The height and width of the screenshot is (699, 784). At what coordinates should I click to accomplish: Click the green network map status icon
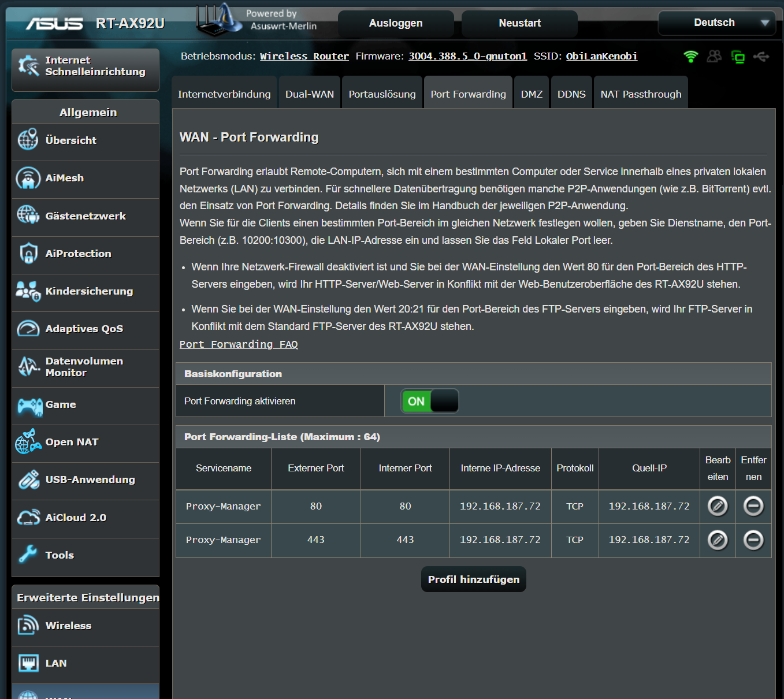coord(738,57)
